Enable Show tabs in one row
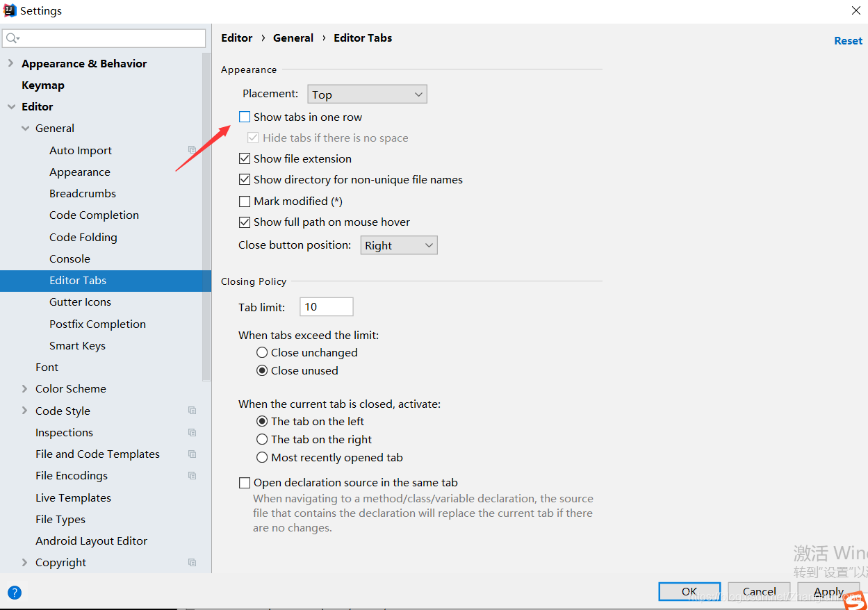The height and width of the screenshot is (610, 868). click(245, 117)
